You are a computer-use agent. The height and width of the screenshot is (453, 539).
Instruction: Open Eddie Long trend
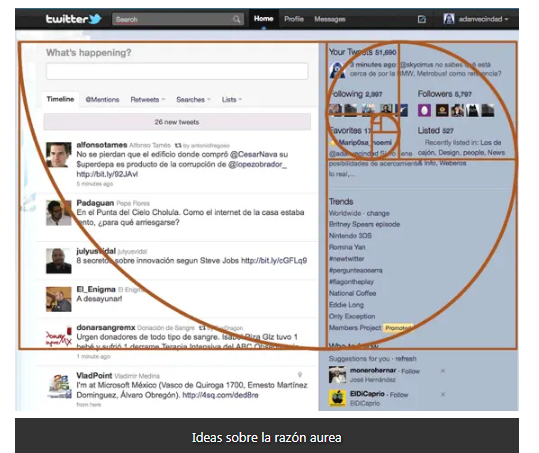346,305
